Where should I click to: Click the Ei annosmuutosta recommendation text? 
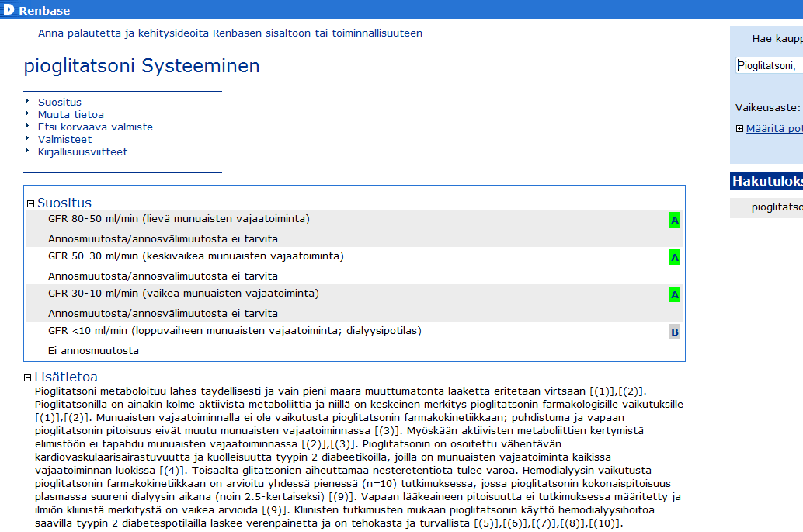[93, 351]
